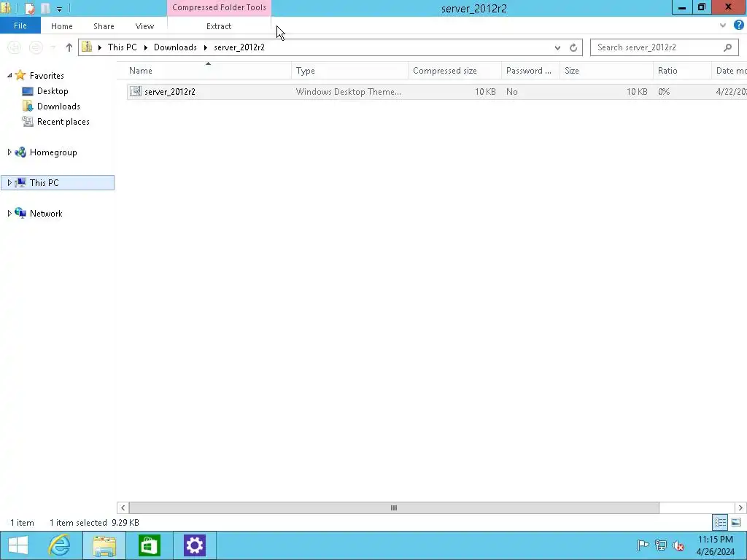Select Network in navigation pane
The height and width of the screenshot is (560, 747).
pyautogui.click(x=46, y=214)
